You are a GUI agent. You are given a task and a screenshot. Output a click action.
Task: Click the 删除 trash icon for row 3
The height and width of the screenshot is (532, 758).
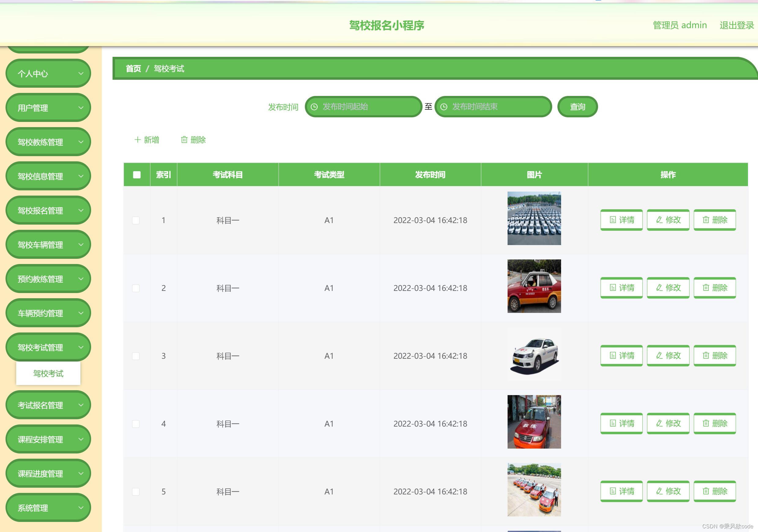pos(706,355)
